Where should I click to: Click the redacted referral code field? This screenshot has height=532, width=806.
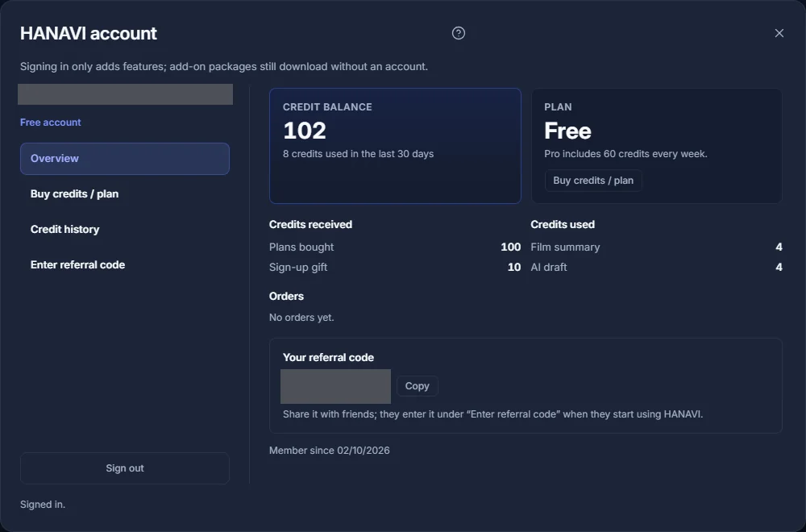(335, 387)
